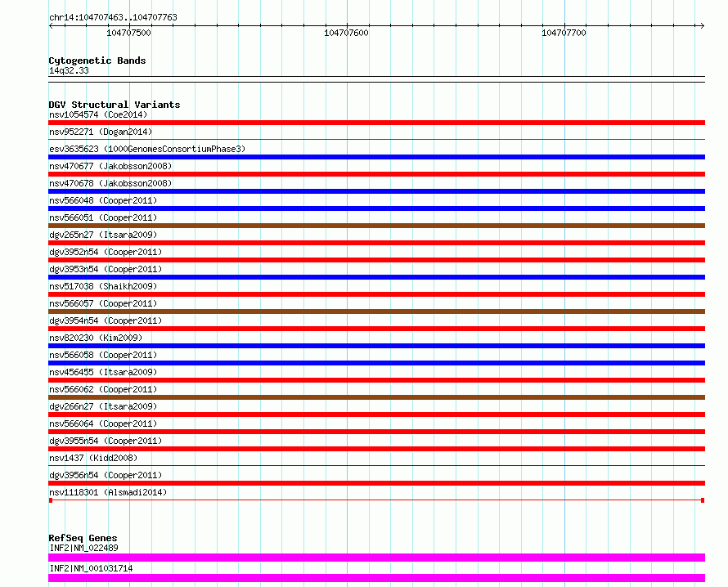This screenshot has height=587, width=728.
Task: Click the left arrowhead of the ruler
Action: tap(51, 25)
